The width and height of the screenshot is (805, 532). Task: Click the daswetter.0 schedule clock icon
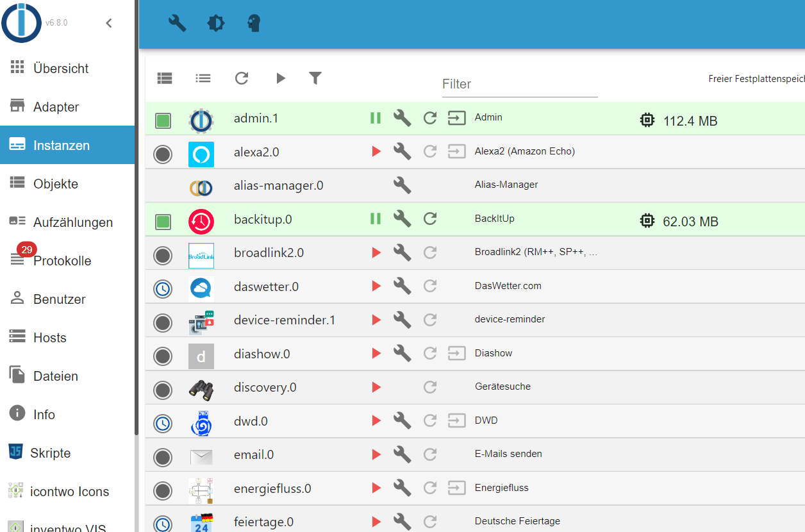(163, 290)
